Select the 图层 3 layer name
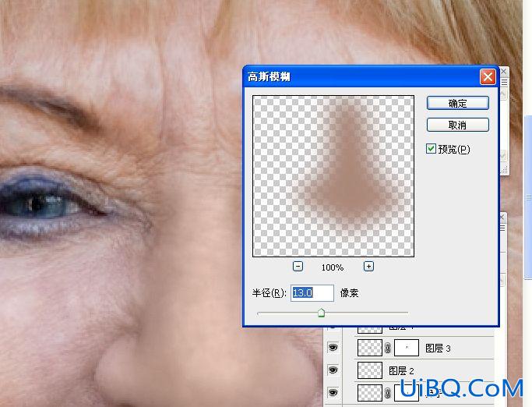This screenshot has height=407, width=532. coord(438,349)
